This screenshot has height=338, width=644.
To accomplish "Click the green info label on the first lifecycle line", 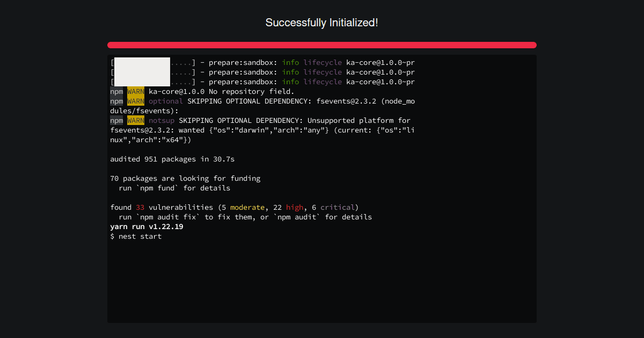I will coord(290,62).
